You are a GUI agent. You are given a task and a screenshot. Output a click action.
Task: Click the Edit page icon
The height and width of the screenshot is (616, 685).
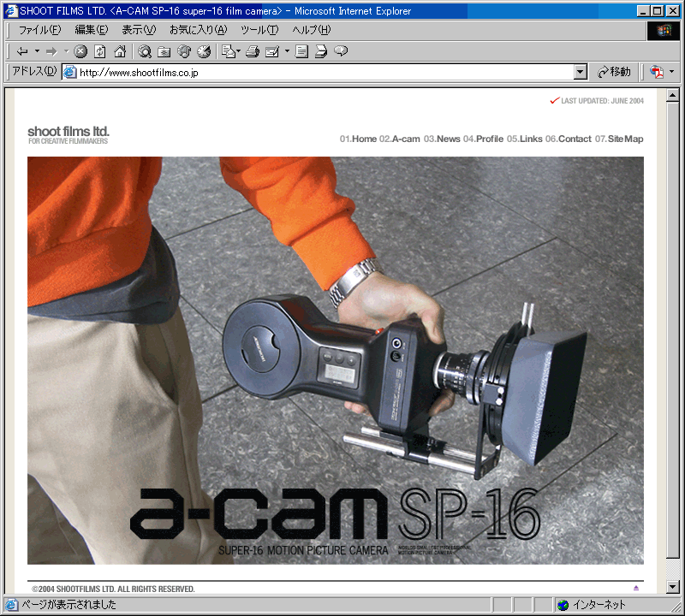tap(272, 51)
